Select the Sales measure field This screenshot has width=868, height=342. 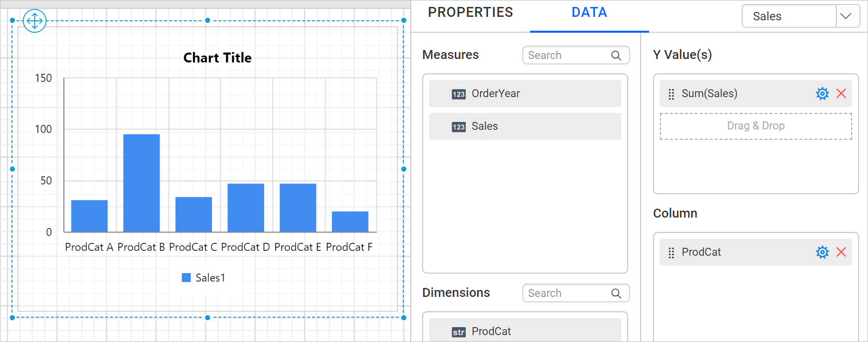[525, 126]
